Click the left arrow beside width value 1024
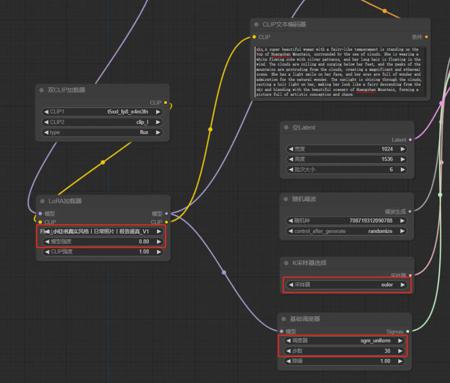Screen dimensions: 450x383 (291, 149)
